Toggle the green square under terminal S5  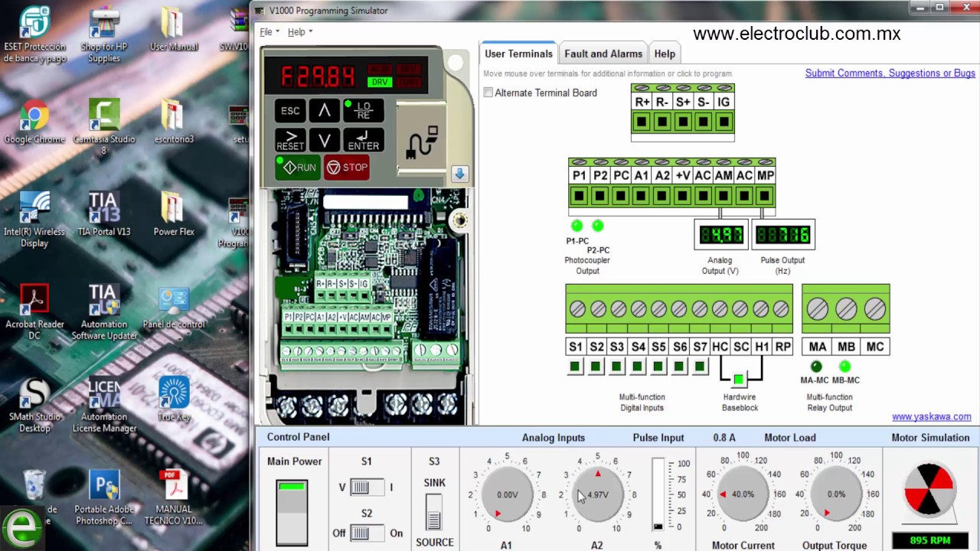click(x=658, y=367)
